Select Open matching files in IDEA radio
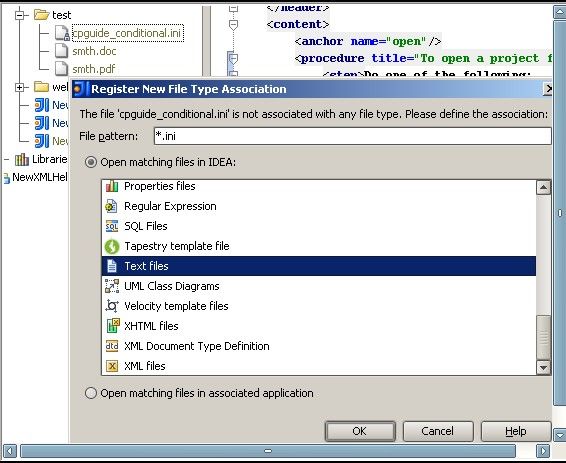The height and width of the screenshot is (463, 566). [91, 162]
